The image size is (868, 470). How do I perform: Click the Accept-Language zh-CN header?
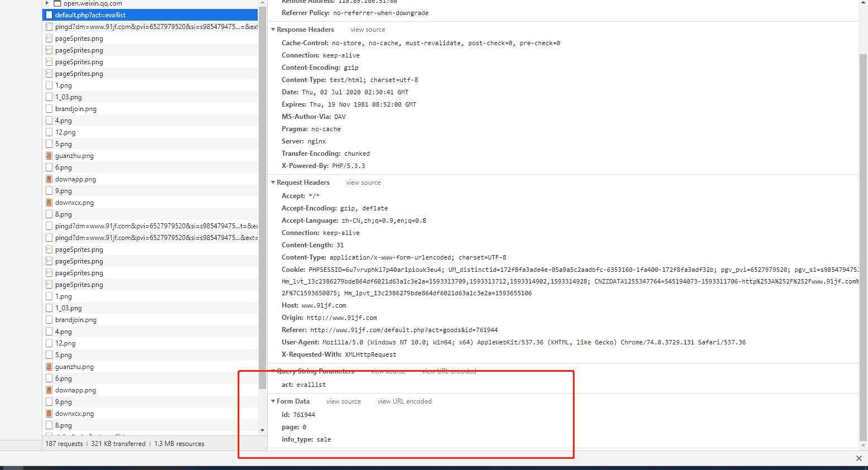point(354,220)
